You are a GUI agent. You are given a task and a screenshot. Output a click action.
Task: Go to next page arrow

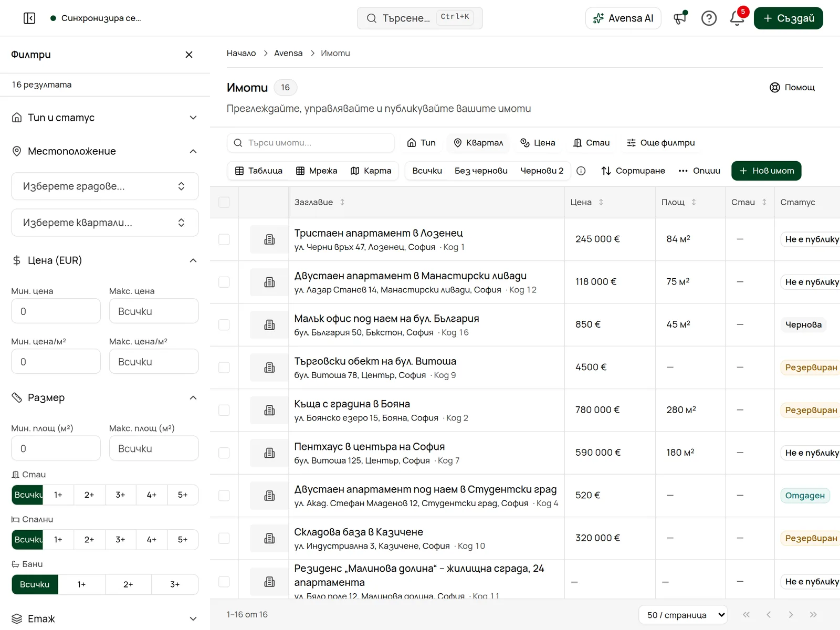791,615
